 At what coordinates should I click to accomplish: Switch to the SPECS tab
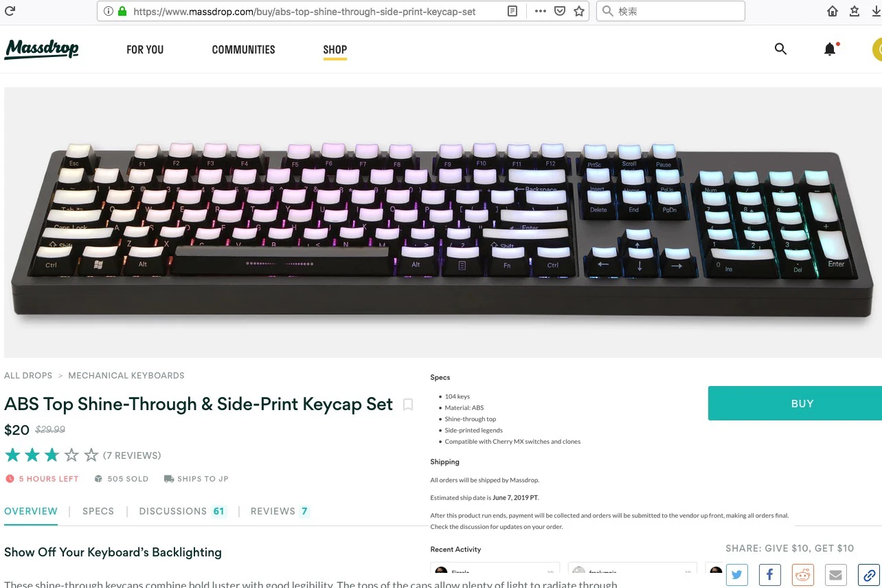click(98, 511)
